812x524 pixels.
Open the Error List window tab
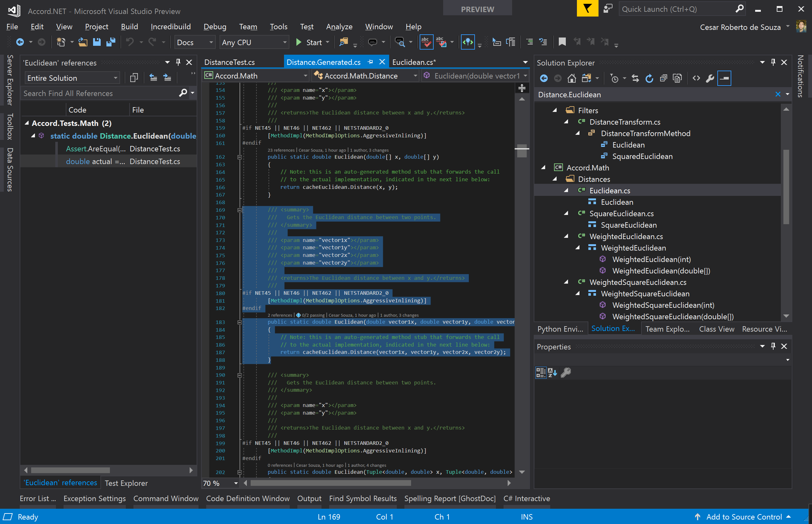pyautogui.click(x=37, y=499)
